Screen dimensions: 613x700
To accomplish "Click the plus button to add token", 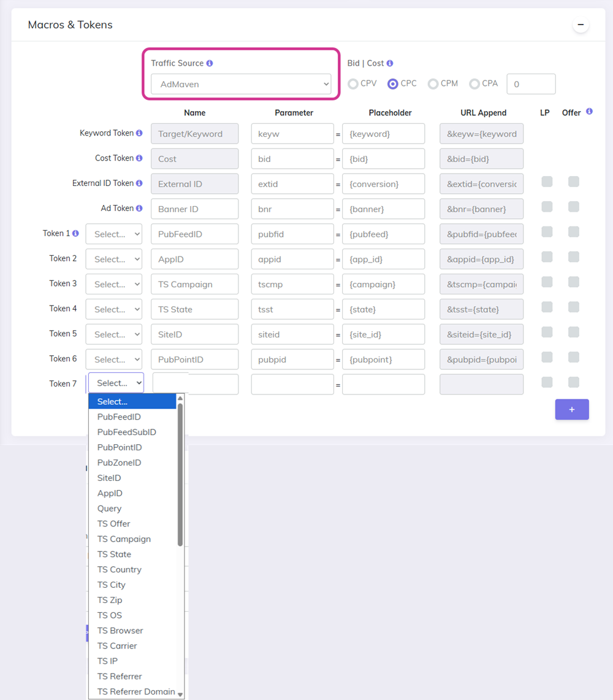I will [571, 409].
